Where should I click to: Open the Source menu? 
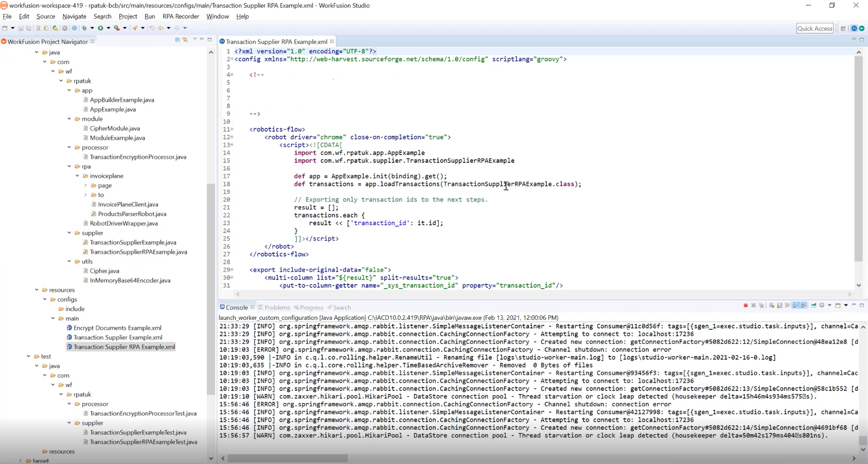(x=46, y=17)
